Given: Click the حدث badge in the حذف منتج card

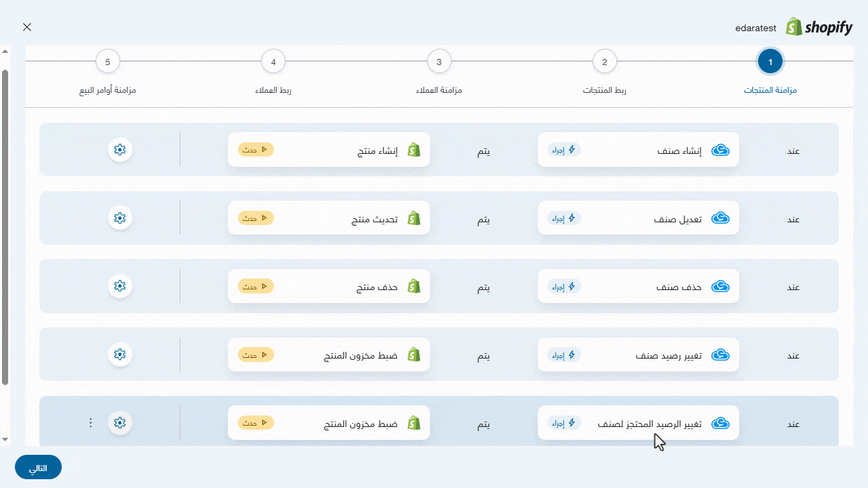Looking at the screenshot, I should (256, 287).
